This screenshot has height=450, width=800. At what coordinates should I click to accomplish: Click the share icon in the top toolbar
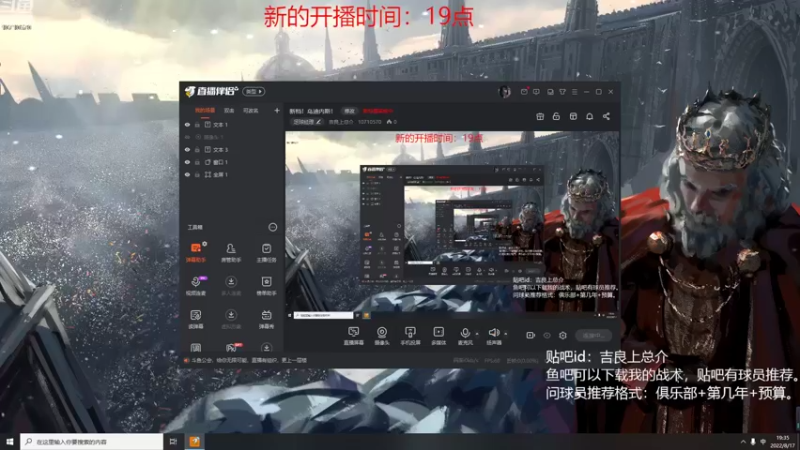coord(606,116)
